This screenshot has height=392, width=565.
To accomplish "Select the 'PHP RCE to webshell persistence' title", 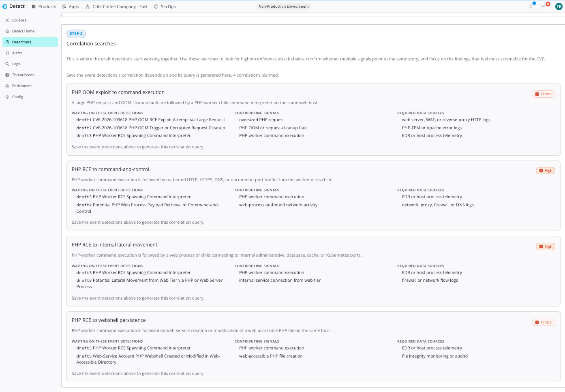I will pos(109,320).
